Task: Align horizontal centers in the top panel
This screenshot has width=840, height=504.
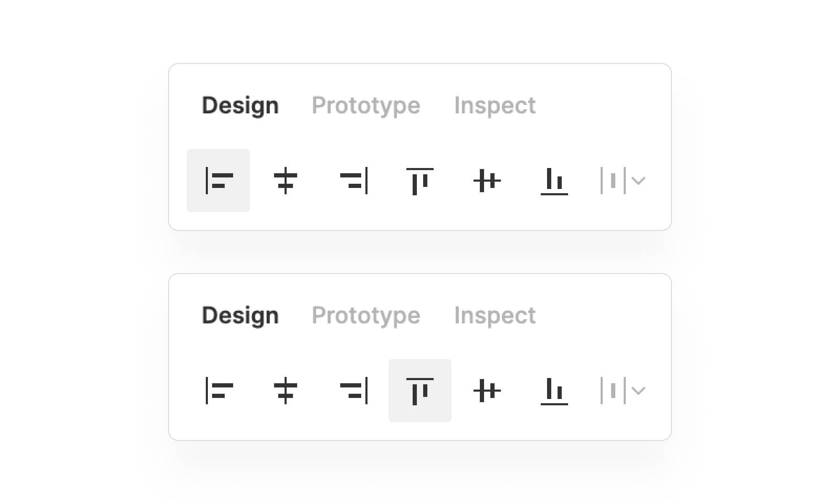Action: [x=286, y=181]
